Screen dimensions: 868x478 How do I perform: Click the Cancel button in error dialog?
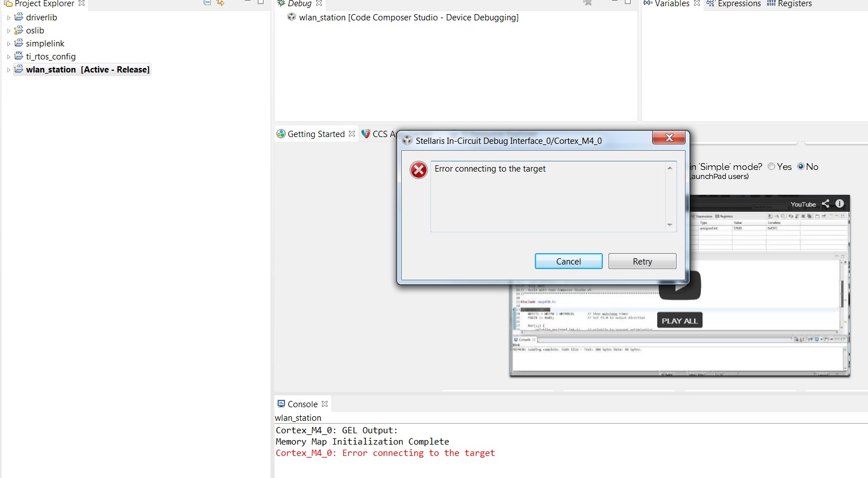coord(568,261)
